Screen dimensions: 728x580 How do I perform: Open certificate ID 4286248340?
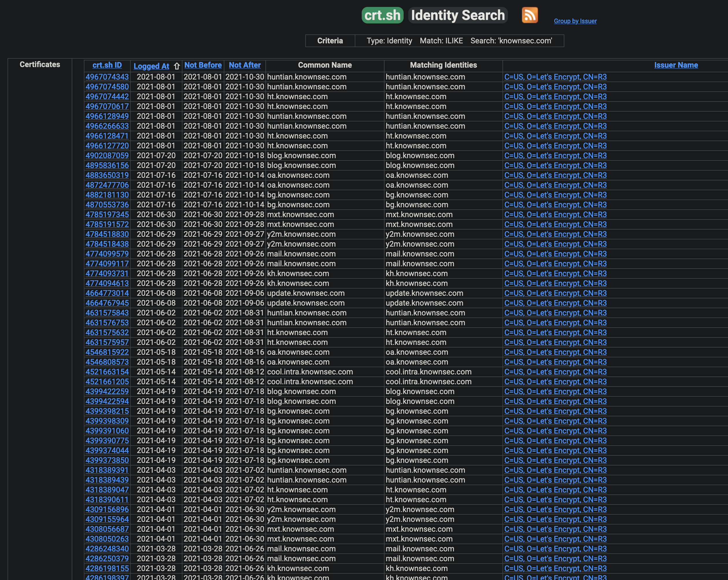pos(107,549)
